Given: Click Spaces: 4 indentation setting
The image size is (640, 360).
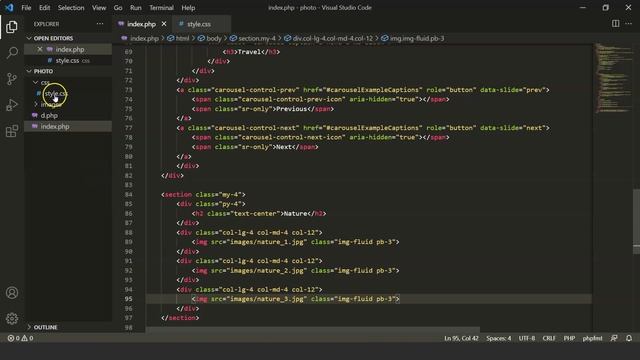Looking at the screenshot, I should click(x=498, y=338).
